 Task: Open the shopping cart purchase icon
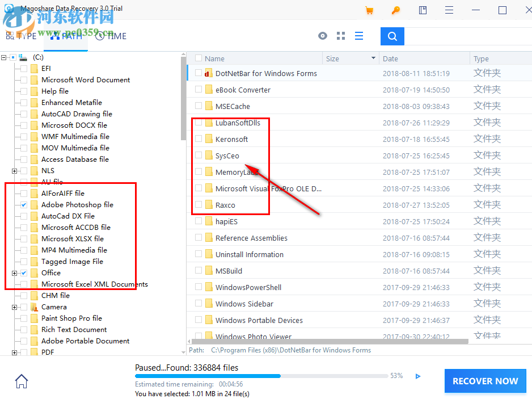tap(369, 10)
